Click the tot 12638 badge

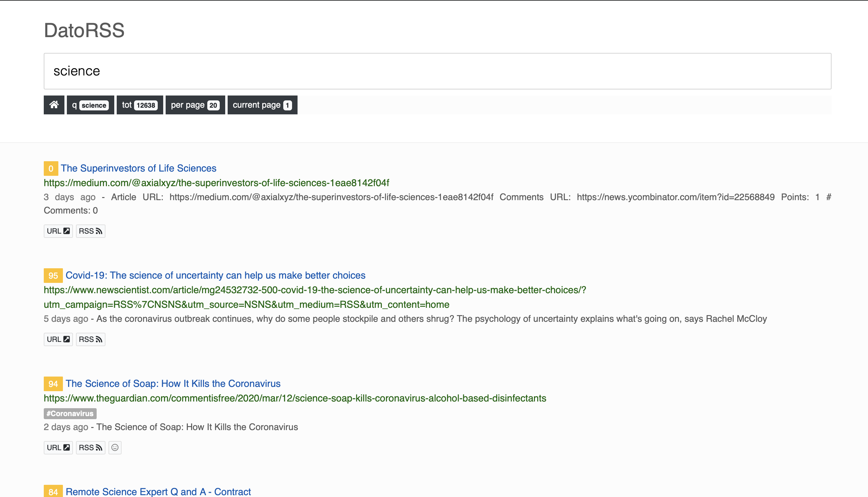tap(140, 105)
